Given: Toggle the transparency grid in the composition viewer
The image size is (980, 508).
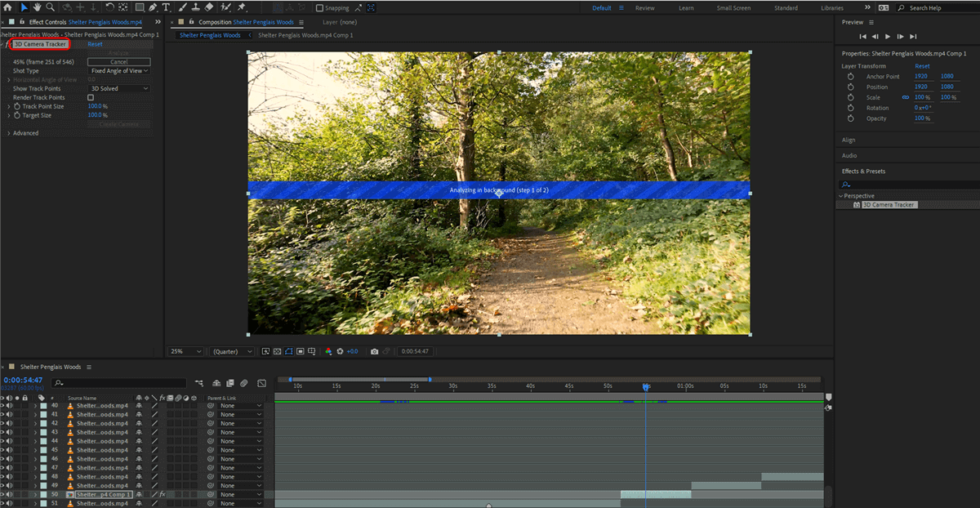Looking at the screenshot, I should (276, 351).
